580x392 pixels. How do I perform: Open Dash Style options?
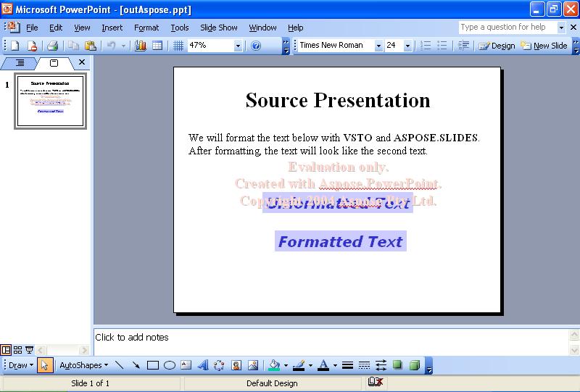tap(364, 365)
